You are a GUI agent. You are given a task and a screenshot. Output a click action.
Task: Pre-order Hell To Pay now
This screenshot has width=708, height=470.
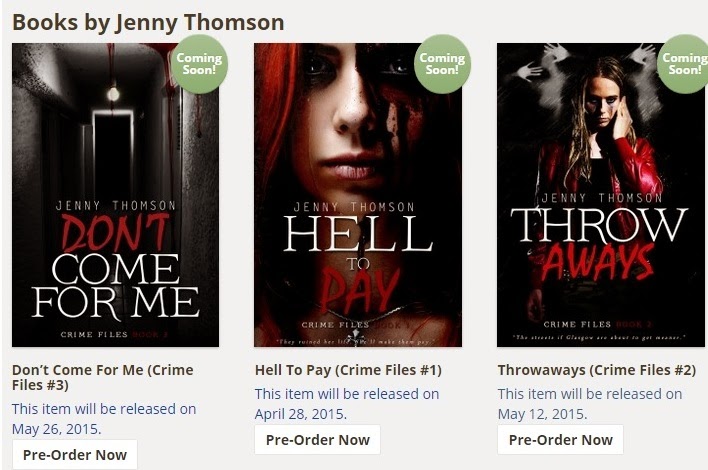coord(317,440)
